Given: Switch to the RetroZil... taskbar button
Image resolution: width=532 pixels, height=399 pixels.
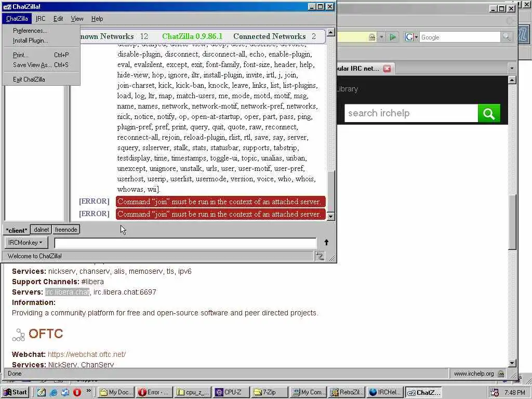Looking at the screenshot, I should click(x=347, y=392).
